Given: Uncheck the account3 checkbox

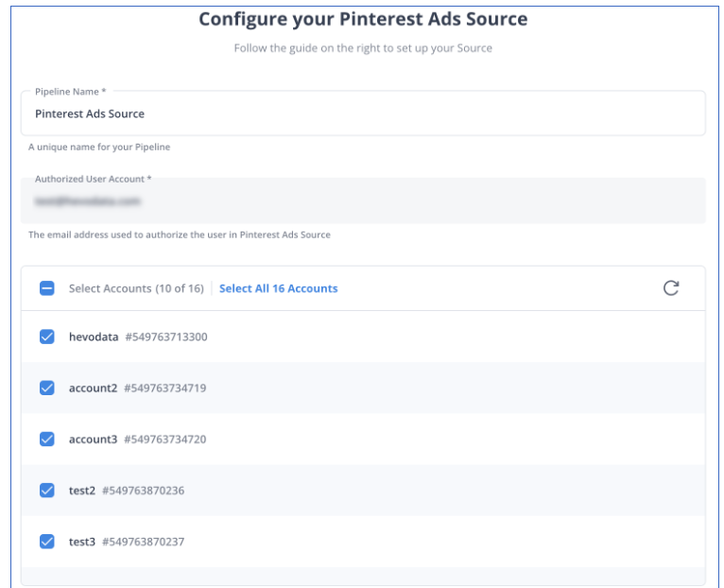Looking at the screenshot, I should click(x=46, y=440).
